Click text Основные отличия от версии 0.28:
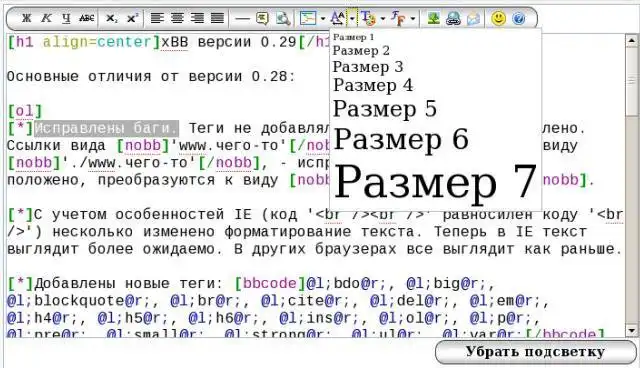Screen dimensions: 640x368 (151, 76)
